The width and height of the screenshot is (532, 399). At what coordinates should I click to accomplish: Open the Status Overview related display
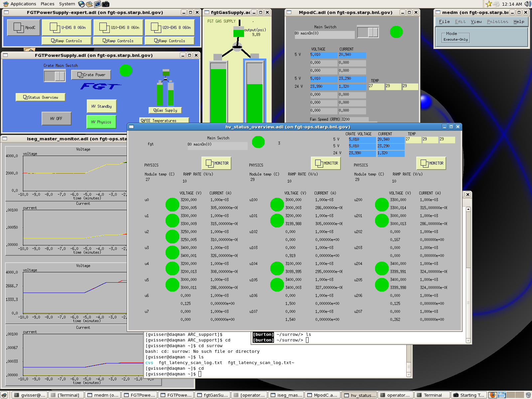pos(41,97)
